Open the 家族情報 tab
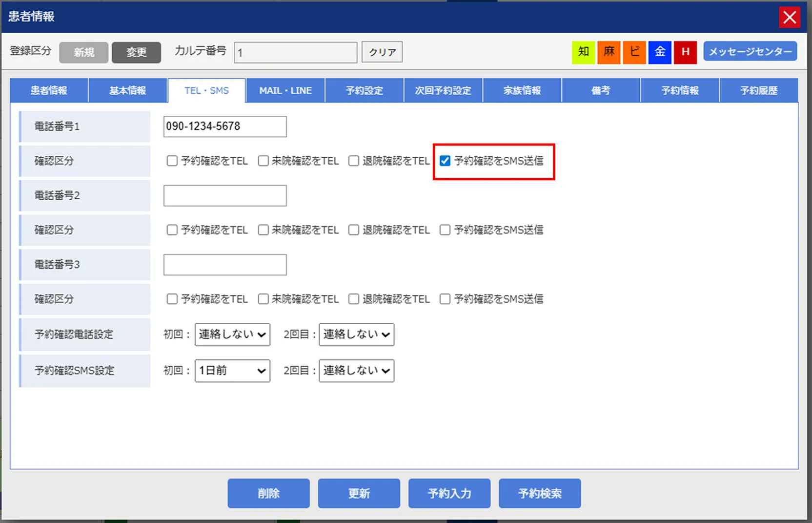The width and height of the screenshot is (812, 523). tap(522, 91)
